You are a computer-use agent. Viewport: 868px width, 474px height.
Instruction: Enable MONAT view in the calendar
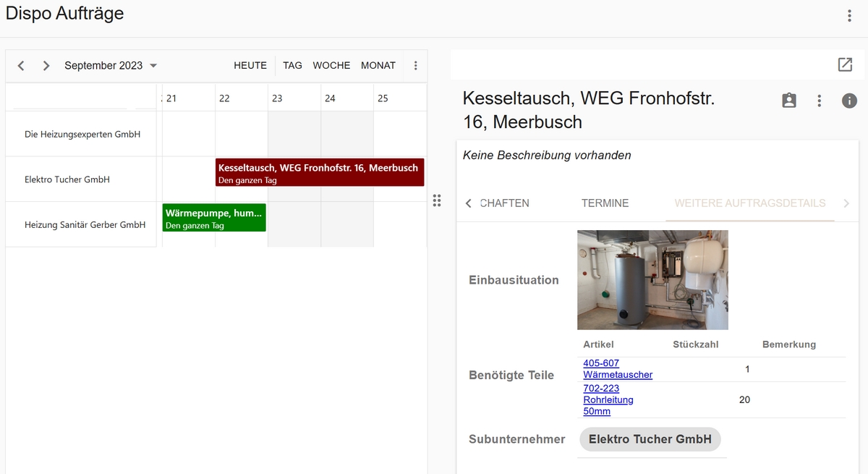point(378,64)
